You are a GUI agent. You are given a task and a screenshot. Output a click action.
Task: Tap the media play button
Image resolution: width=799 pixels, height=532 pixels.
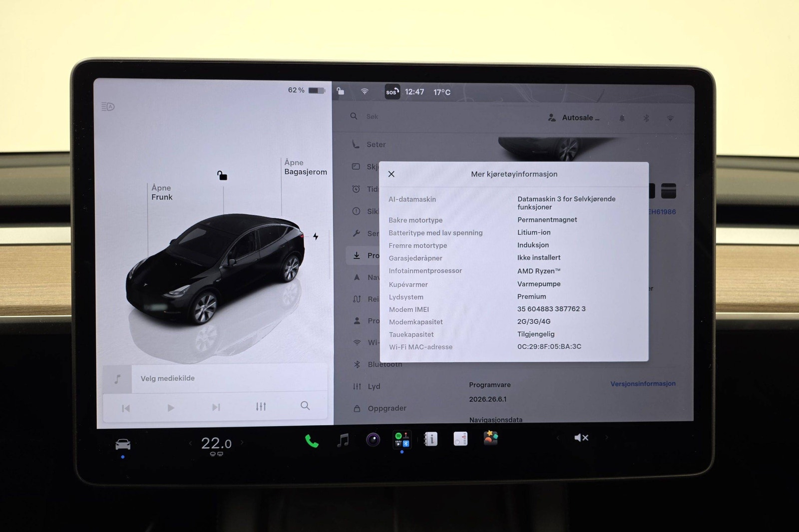pos(171,408)
